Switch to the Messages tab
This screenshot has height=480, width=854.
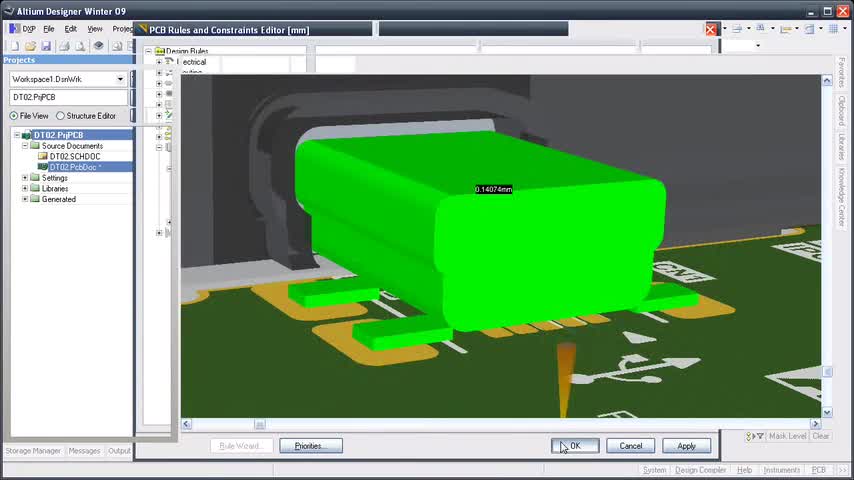pyautogui.click(x=84, y=451)
